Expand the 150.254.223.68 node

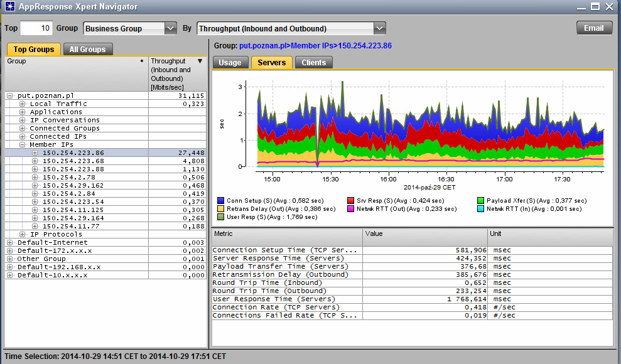35,161
